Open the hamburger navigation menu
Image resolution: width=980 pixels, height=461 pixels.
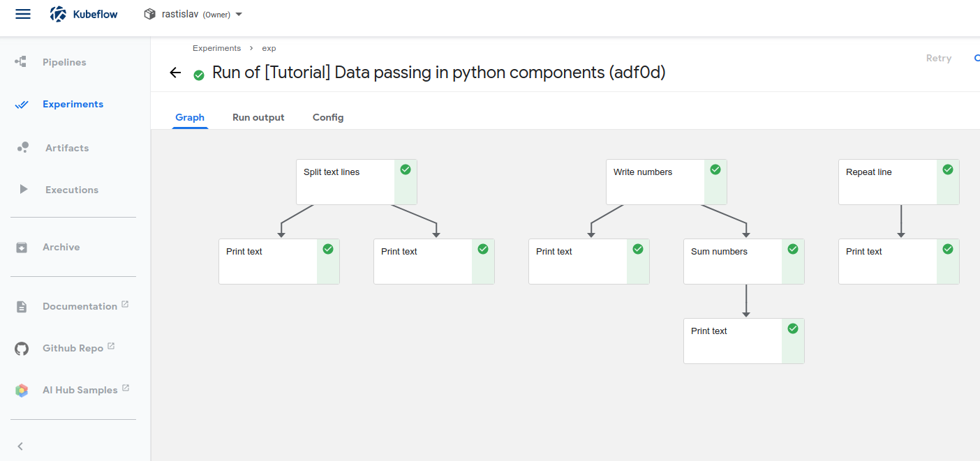click(x=23, y=14)
